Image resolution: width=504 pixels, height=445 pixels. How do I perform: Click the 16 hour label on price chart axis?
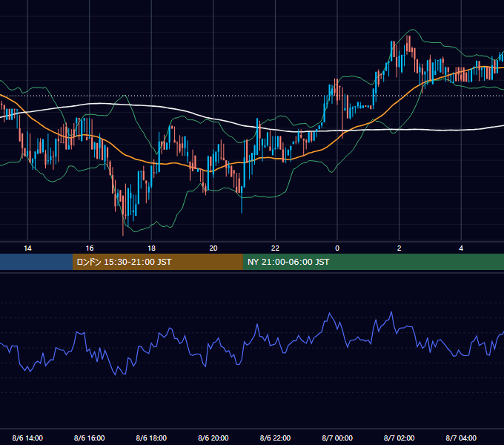pos(90,248)
